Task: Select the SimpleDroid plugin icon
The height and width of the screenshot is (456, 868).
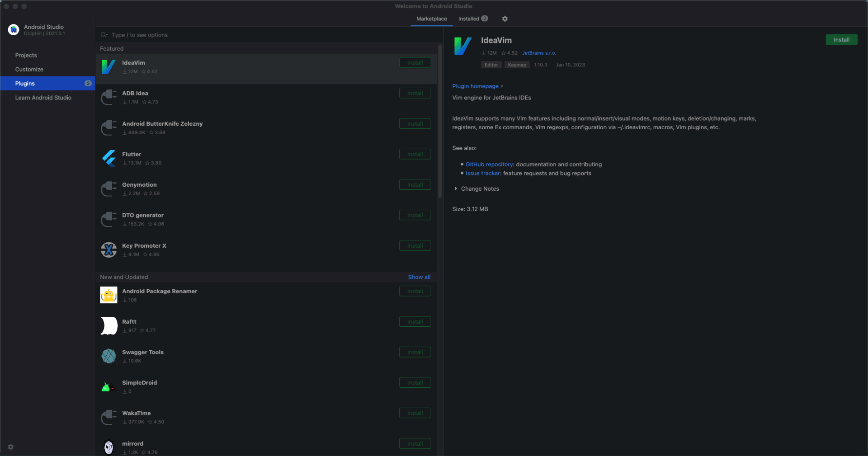Action: tap(108, 387)
